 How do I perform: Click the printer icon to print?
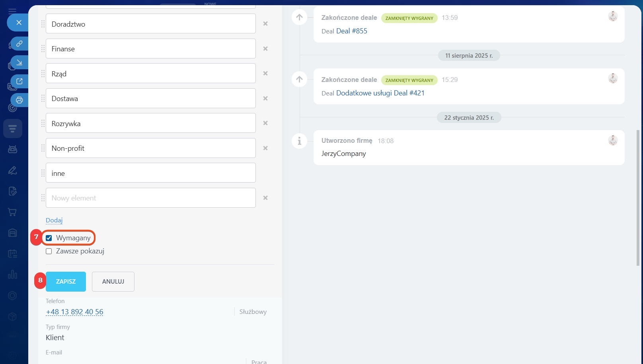(19, 100)
